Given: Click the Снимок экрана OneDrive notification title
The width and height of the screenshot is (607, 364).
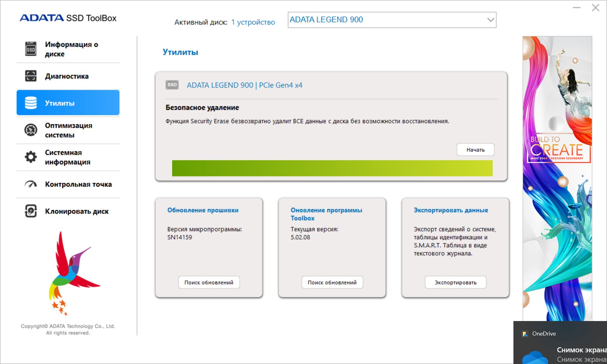Looking at the screenshot, I should point(582,350).
